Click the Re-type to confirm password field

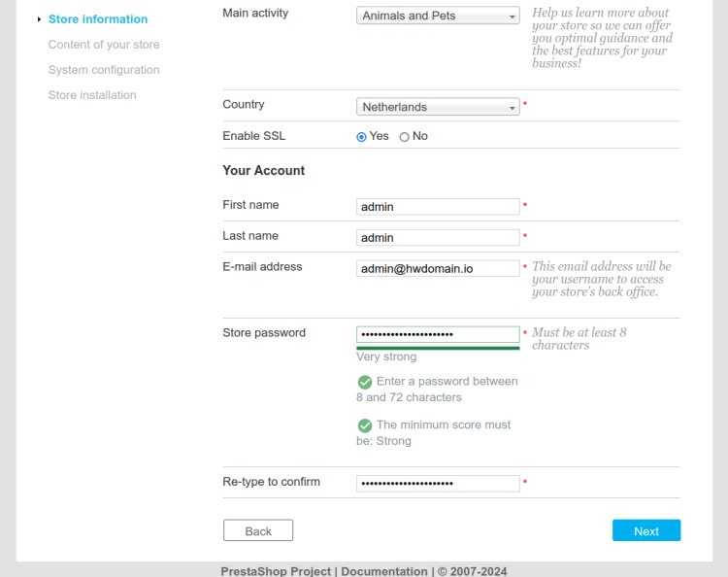(438, 484)
